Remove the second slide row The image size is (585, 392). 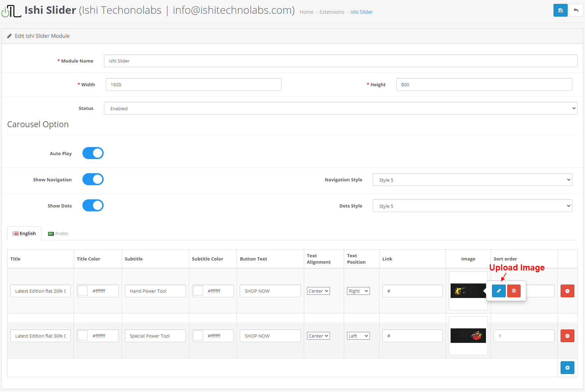pos(567,336)
